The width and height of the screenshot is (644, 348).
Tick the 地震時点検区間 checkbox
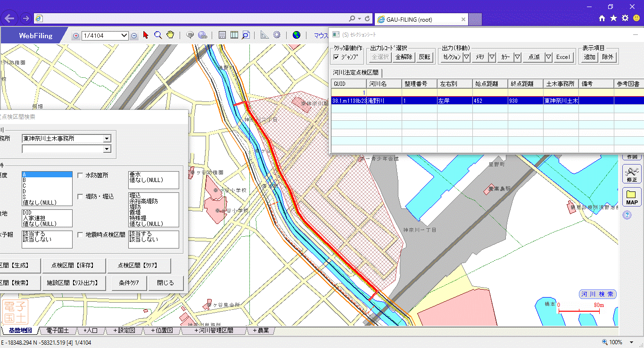pos(80,235)
